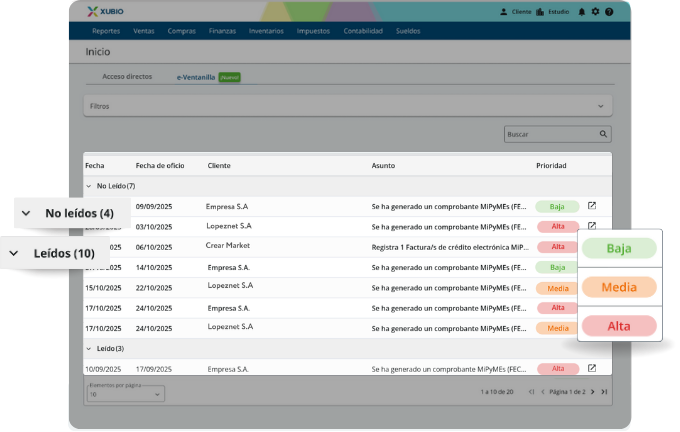Screen dimensions: 680x432
Task: Select the e-Ventanilla tab
Action: pyautogui.click(x=196, y=76)
